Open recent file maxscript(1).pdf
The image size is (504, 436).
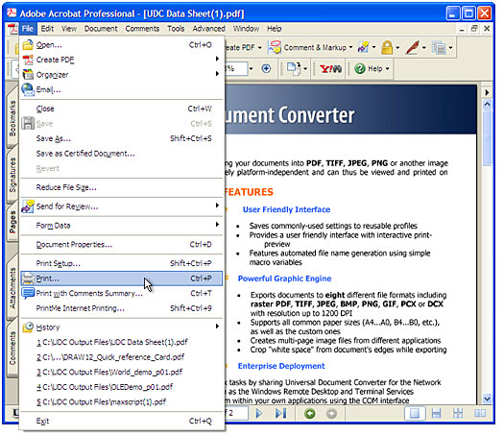click(122, 401)
